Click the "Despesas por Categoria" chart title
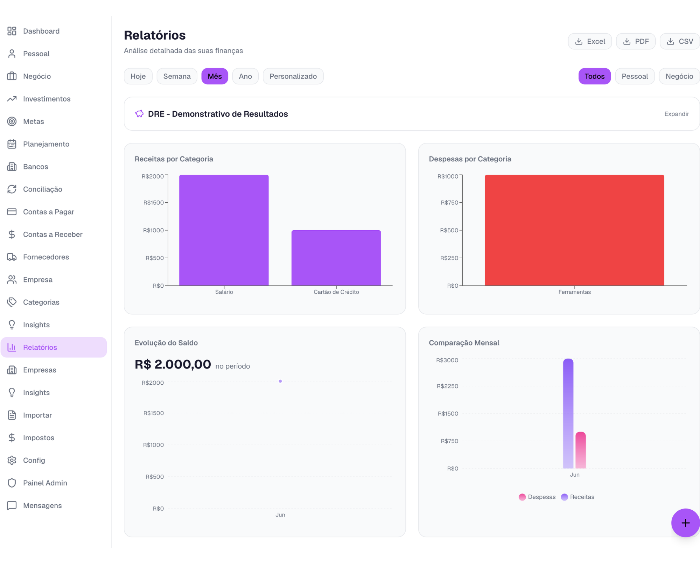Image resolution: width=700 pixels, height=588 pixels. pos(470,159)
